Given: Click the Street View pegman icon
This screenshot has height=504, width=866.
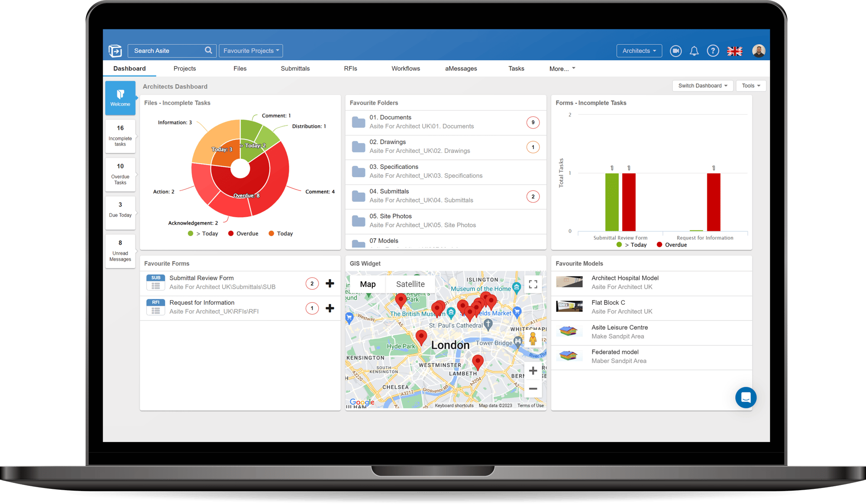Looking at the screenshot, I should 533,339.
